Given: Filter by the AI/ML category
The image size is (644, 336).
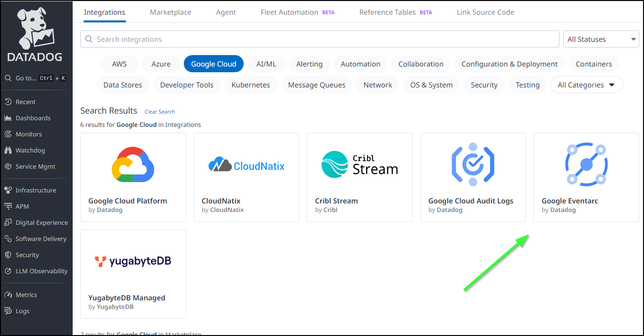Looking at the screenshot, I should pos(266,64).
